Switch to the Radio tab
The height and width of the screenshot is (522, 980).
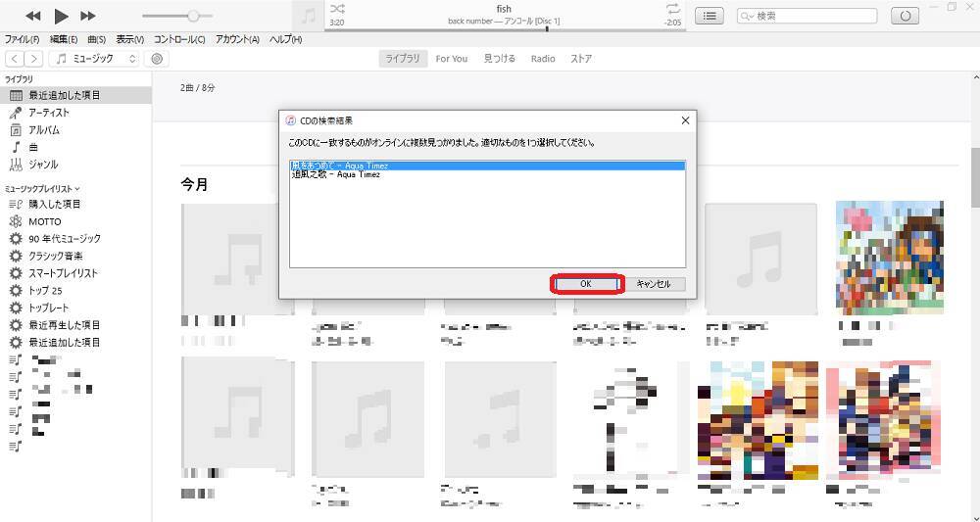(543, 59)
